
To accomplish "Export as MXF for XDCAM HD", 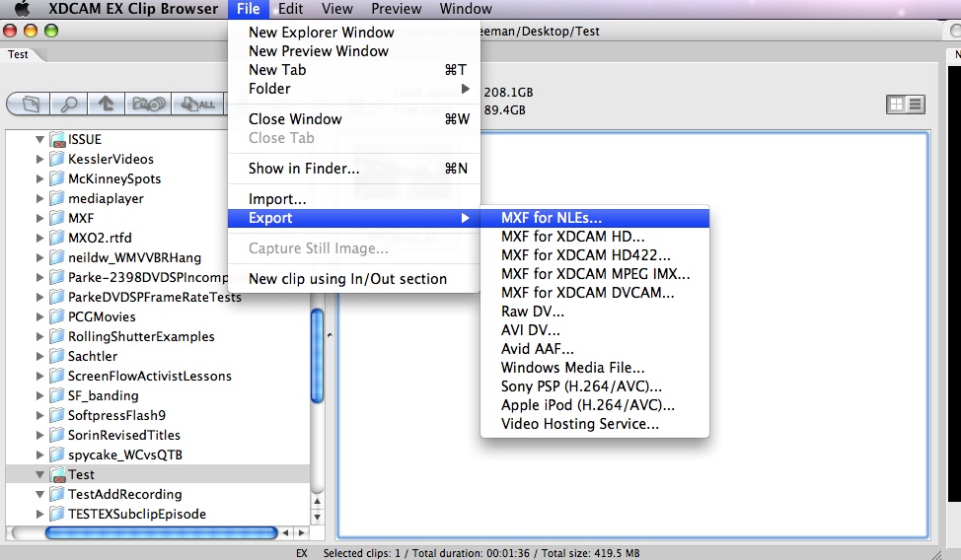I will point(595,237).
